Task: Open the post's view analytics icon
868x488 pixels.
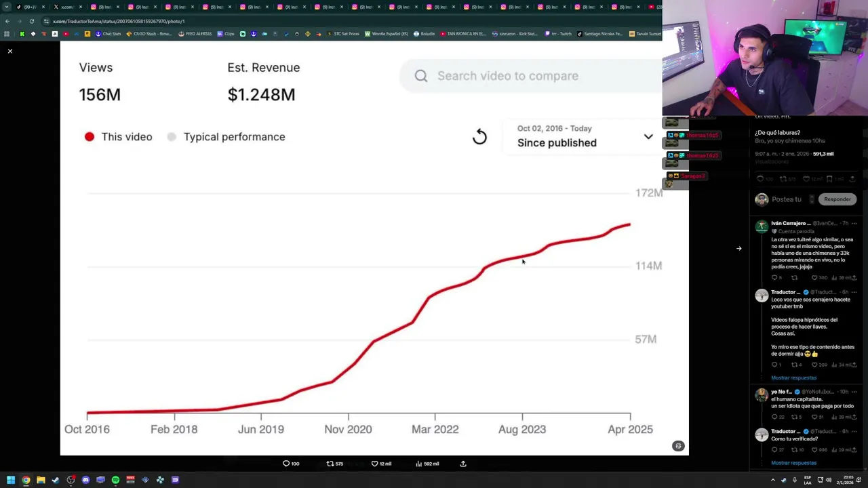Action: [x=419, y=464]
